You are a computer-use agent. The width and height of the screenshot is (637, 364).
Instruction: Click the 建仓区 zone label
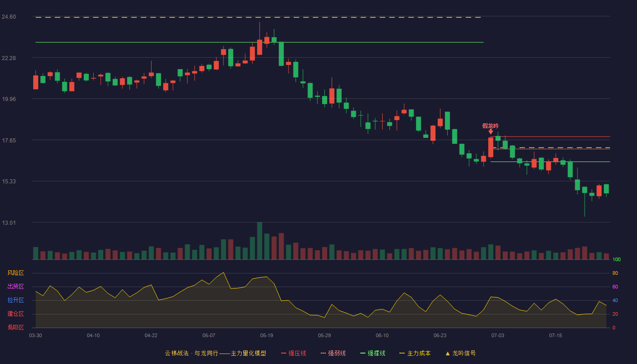pyautogui.click(x=15, y=314)
